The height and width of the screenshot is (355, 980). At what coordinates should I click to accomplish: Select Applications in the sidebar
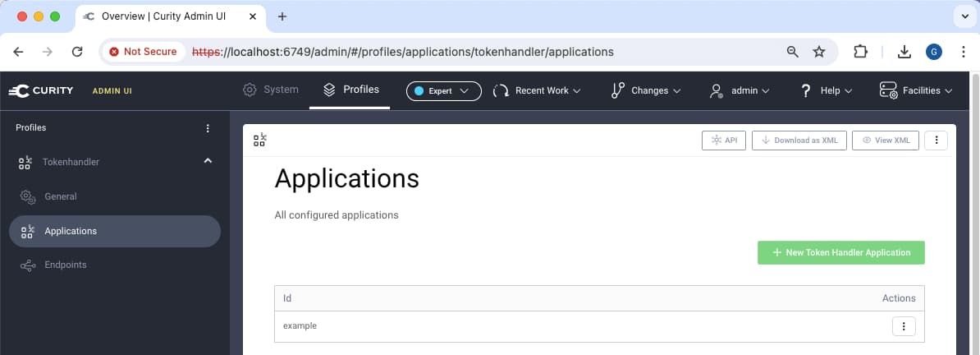click(x=115, y=231)
